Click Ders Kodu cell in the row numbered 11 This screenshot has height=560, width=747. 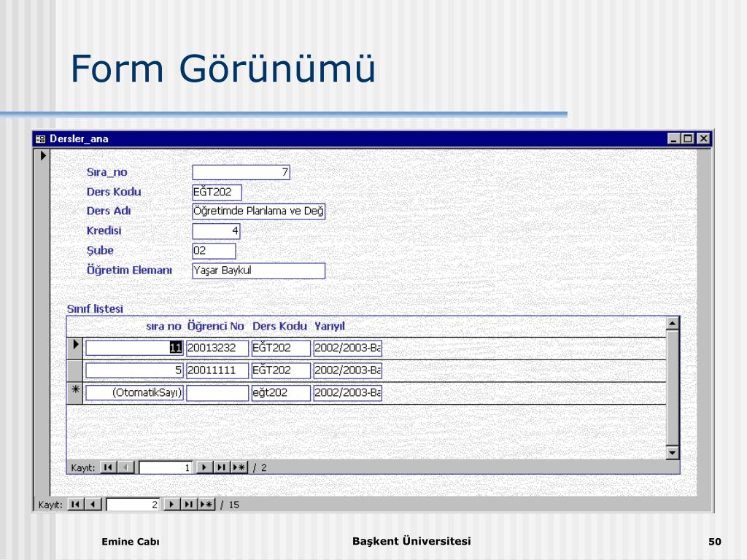pos(281,348)
